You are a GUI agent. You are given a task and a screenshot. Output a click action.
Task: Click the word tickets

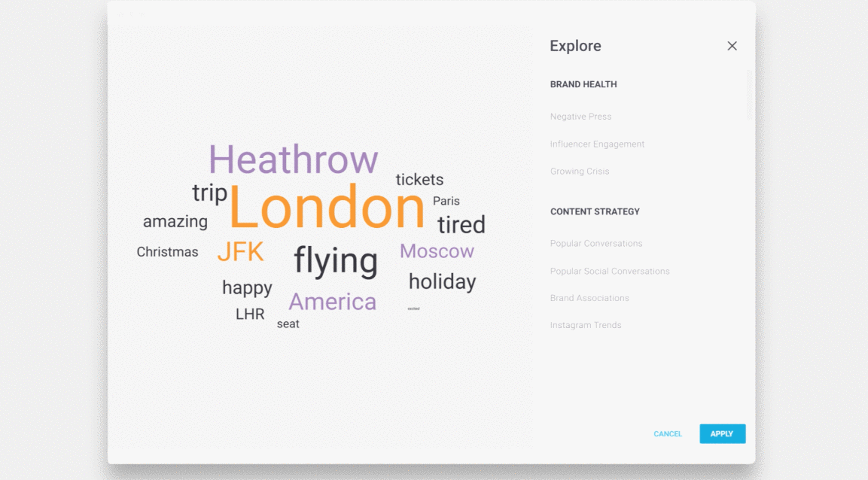(419, 180)
